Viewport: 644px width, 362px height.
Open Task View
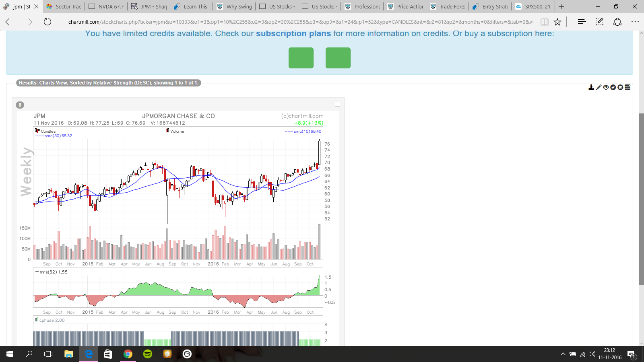point(48,354)
